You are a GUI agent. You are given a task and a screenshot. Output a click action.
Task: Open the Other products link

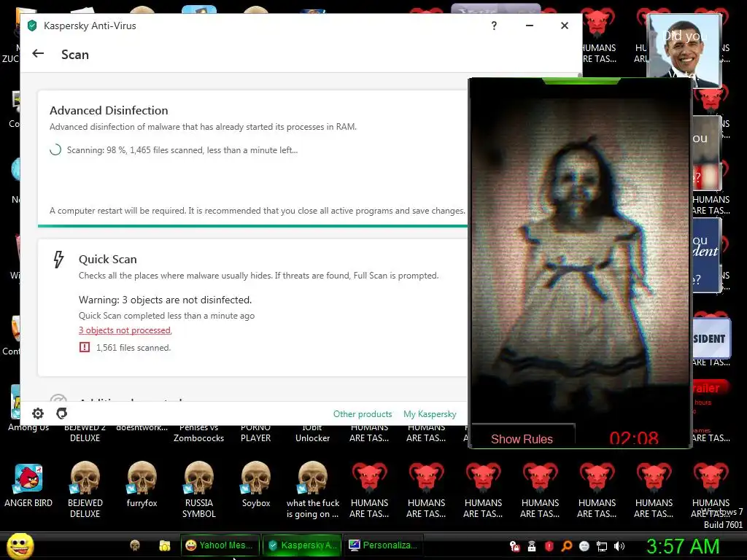click(363, 414)
